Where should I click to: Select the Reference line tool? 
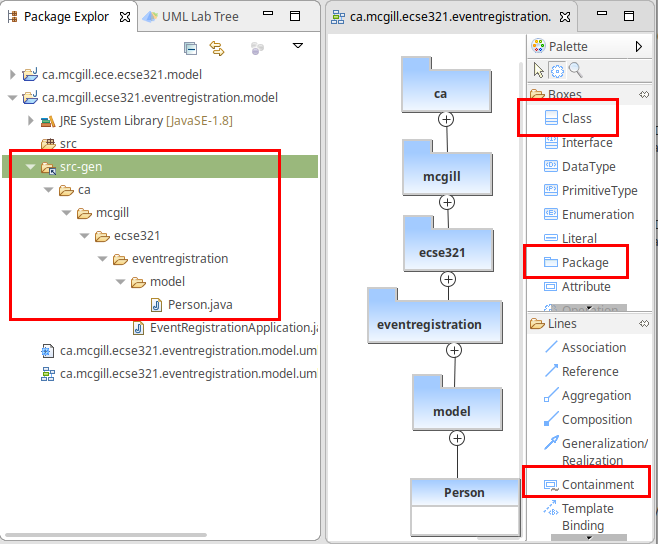[581, 371]
